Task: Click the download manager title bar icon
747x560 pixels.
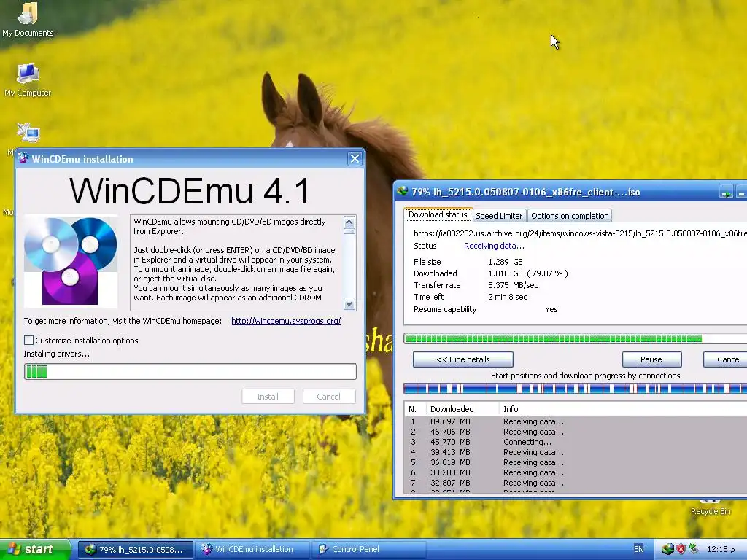Action: pos(403,192)
